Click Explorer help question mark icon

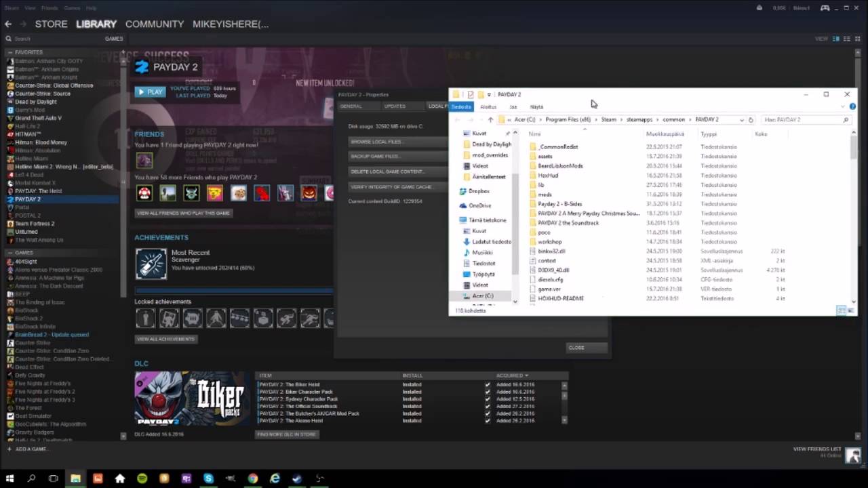pos(852,106)
